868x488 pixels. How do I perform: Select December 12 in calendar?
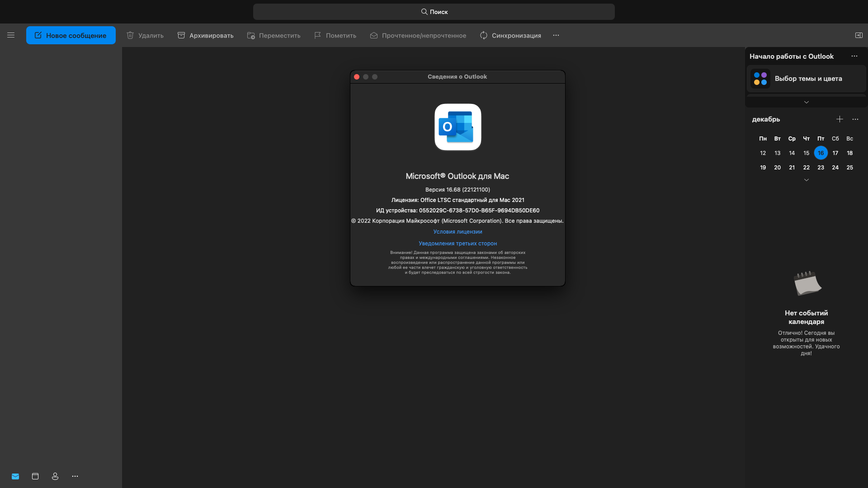[x=763, y=153]
